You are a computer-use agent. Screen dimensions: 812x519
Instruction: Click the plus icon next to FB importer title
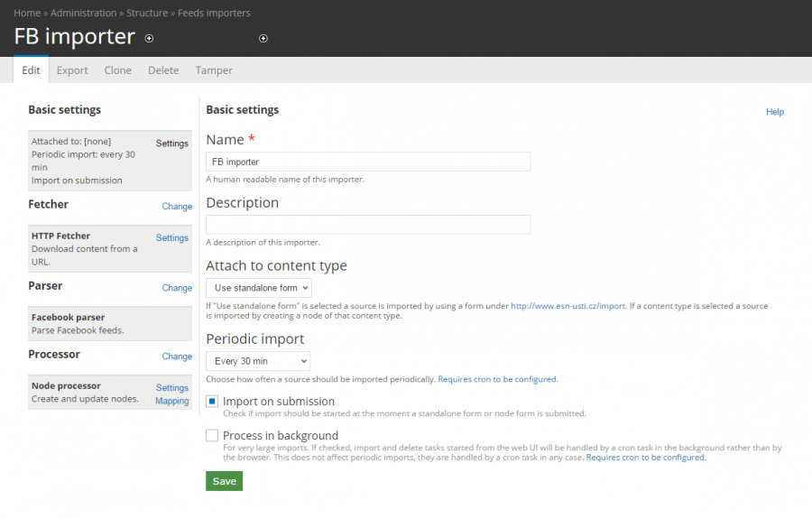click(149, 38)
